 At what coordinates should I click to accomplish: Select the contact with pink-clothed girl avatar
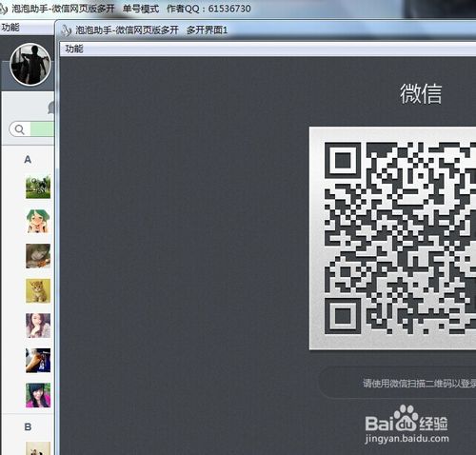38,395
